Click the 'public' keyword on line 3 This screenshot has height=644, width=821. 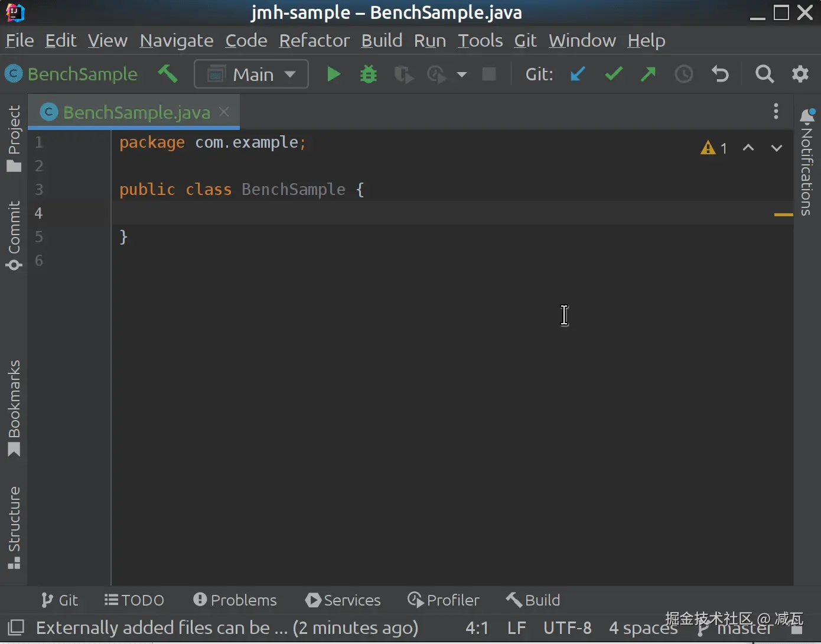click(147, 190)
